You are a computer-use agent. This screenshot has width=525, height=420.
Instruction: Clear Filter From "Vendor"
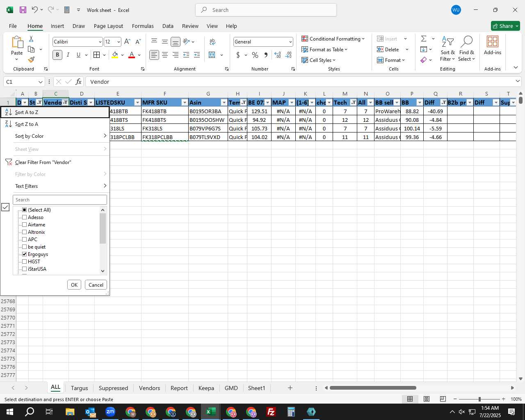pyautogui.click(x=55, y=162)
